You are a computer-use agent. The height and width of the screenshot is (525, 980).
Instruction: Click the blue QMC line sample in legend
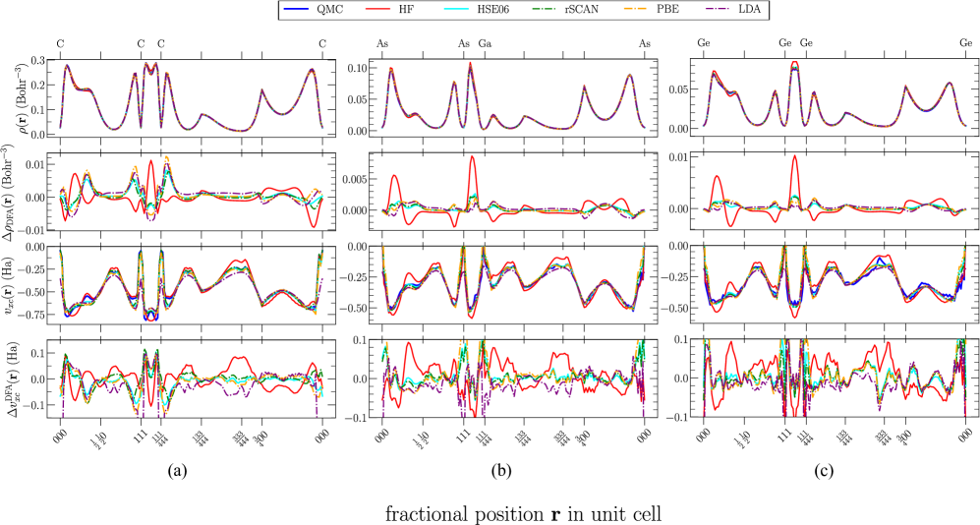296,10
